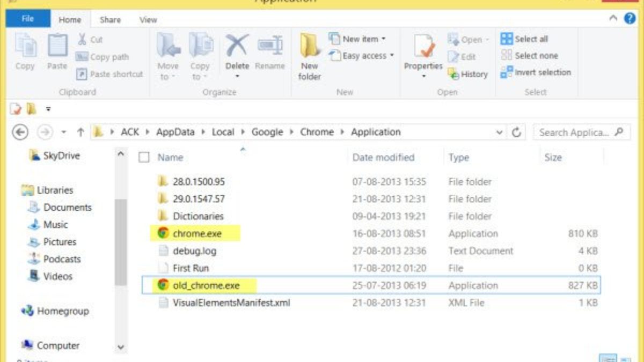Sort by Name column header
The image size is (644, 362).
click(170, 157)
